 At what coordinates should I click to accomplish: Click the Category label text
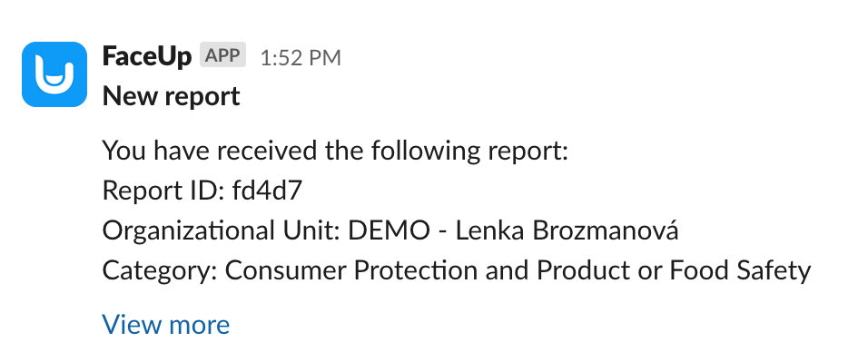(x=160, y=270)
